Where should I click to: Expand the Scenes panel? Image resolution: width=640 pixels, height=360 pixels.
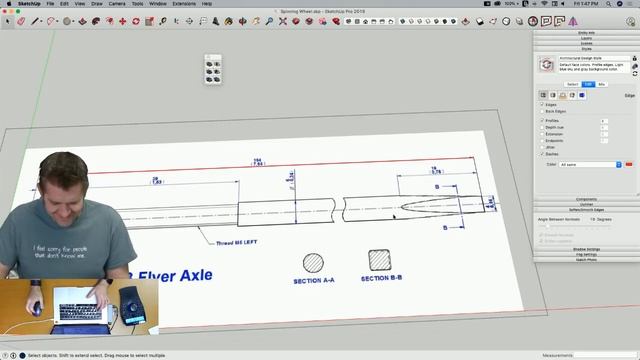[586, 43]
